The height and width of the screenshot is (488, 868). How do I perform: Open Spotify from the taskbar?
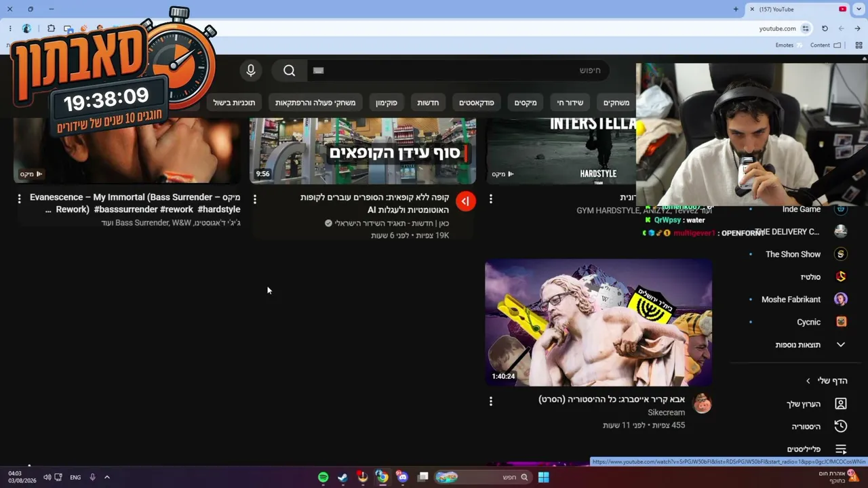323,477
